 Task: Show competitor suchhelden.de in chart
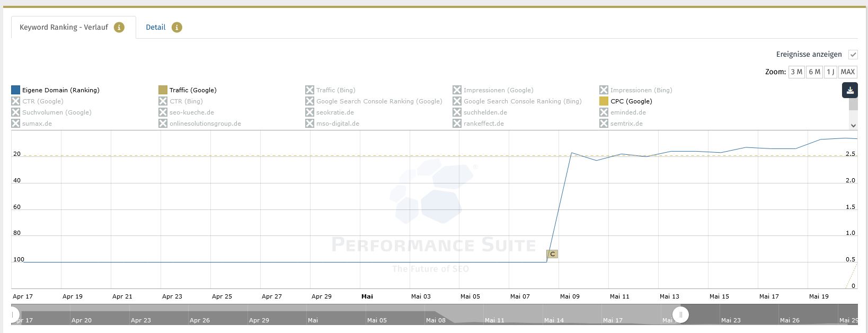(x=480, y=112)
